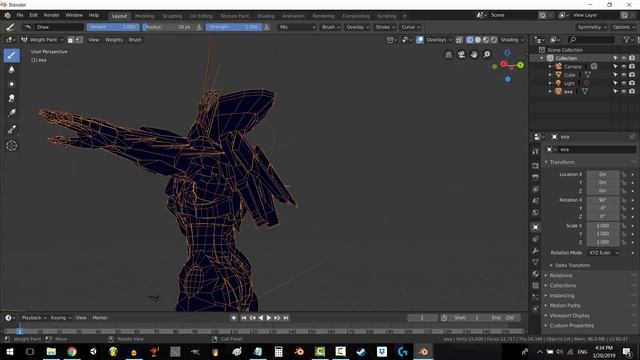
Task: Switch to camera view icon
Action: point(461,55)
